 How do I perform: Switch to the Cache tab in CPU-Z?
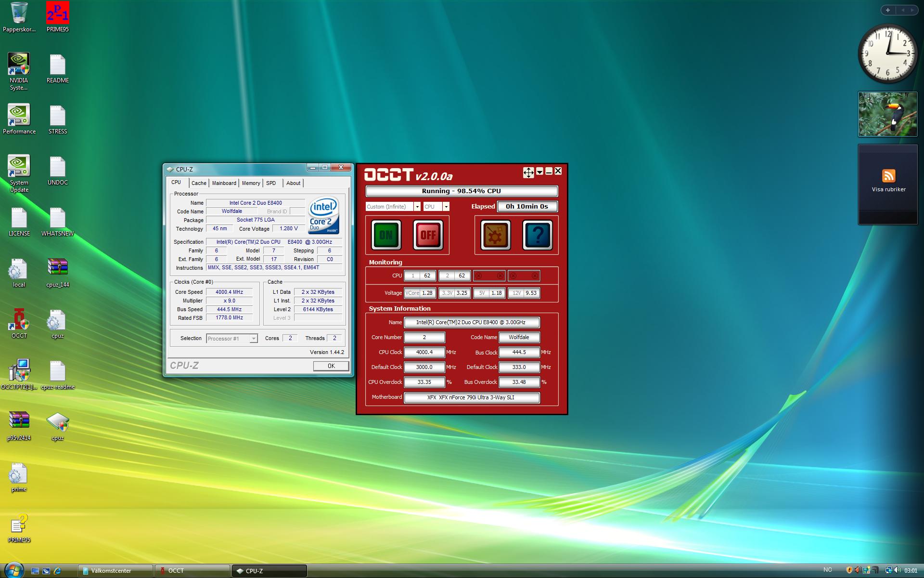[199, 183]
